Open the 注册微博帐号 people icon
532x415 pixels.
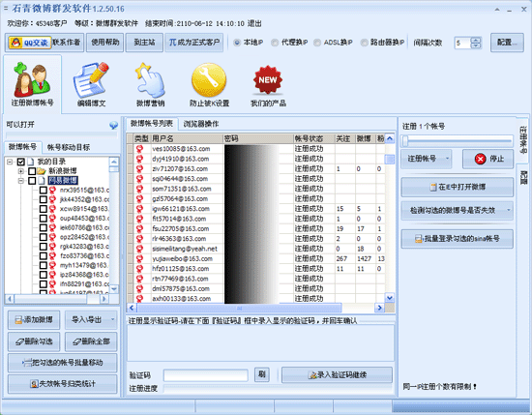coord(32,79)
